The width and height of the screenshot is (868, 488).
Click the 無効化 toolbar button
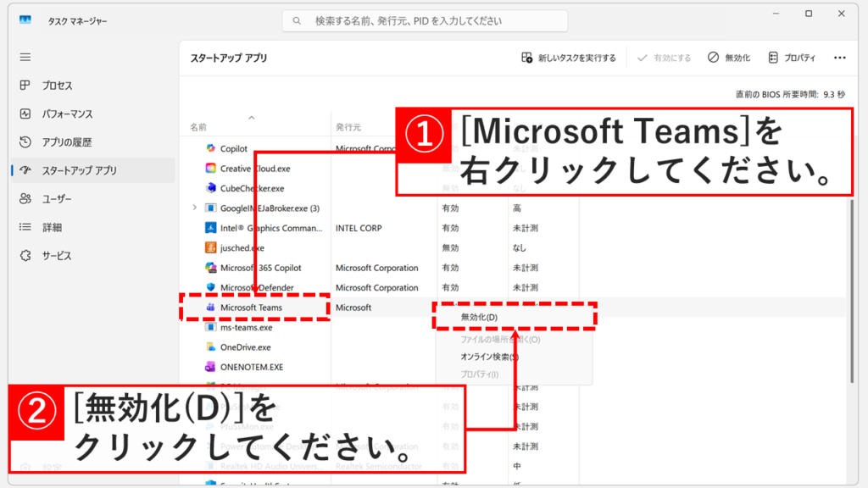[729, 57]
